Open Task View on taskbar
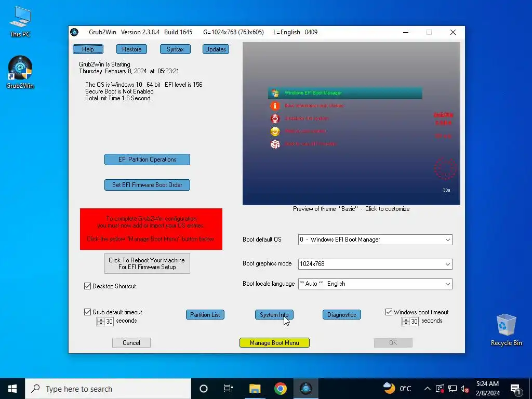The height and width of the screenshot is (399, 532). (x=229, y=389)
